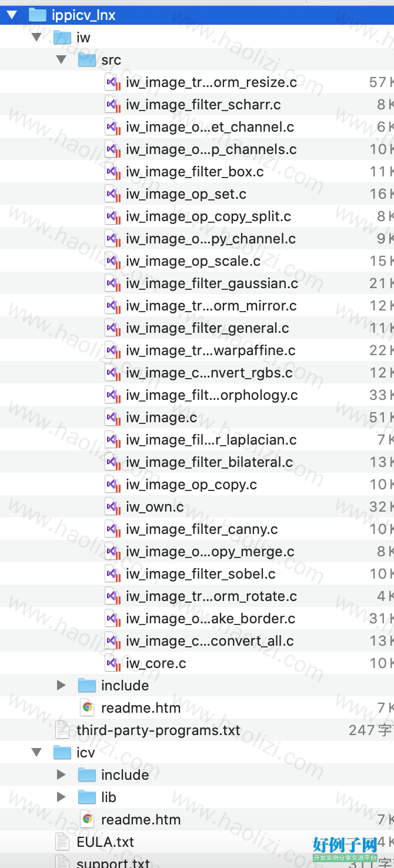Select file iw_image_tr...warpaffine.c
The image size is (394, 868).
pos(211,350)
